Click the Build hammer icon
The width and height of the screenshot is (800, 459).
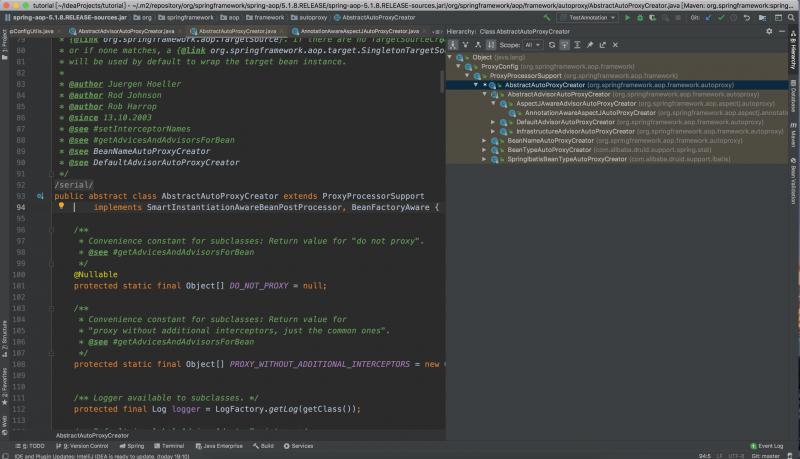coord(548,18)
